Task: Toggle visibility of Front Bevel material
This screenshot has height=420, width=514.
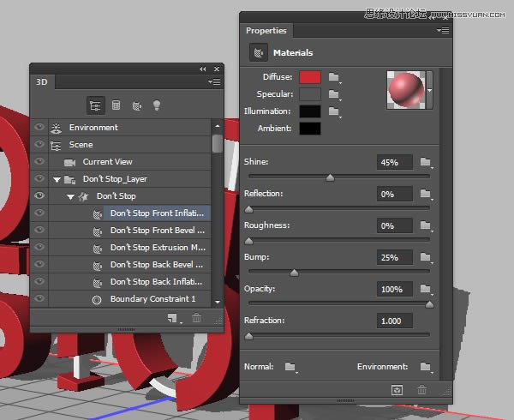Action: (x=39, y=230)
